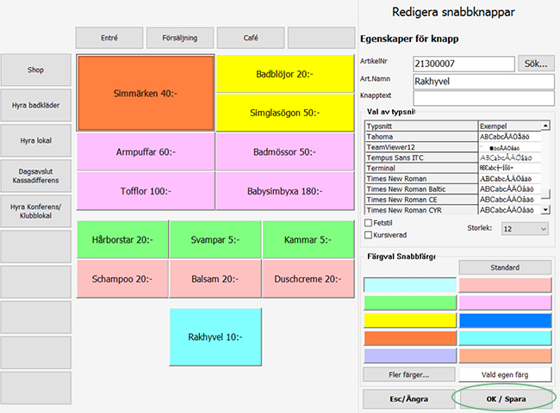
Task: Open the Hyra badkläder side menu
Action: point(36,105)
